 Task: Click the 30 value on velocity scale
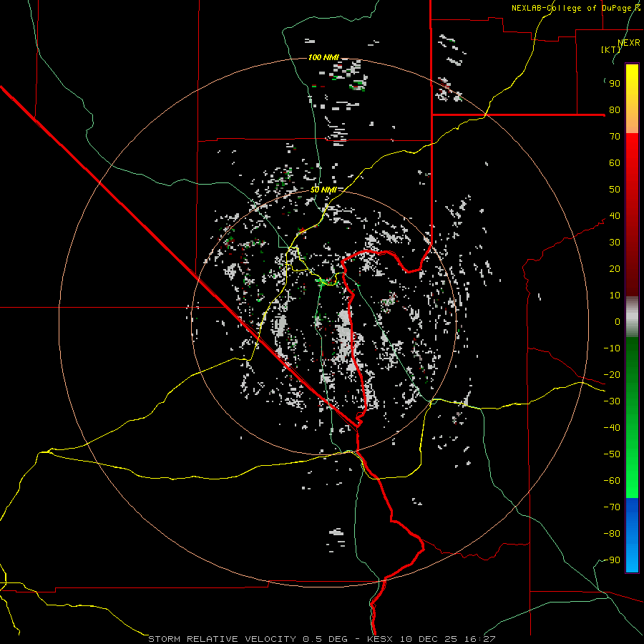click(x=615, y=243)
